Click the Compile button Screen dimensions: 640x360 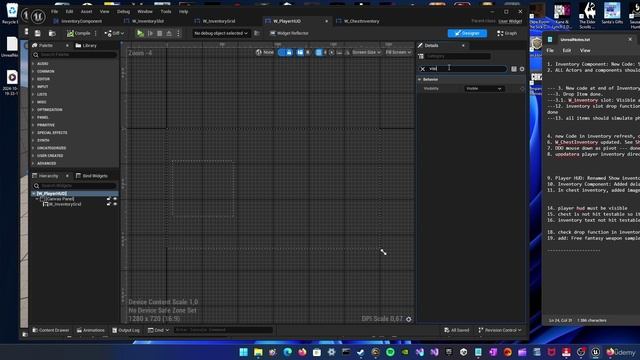coord(79,33)
